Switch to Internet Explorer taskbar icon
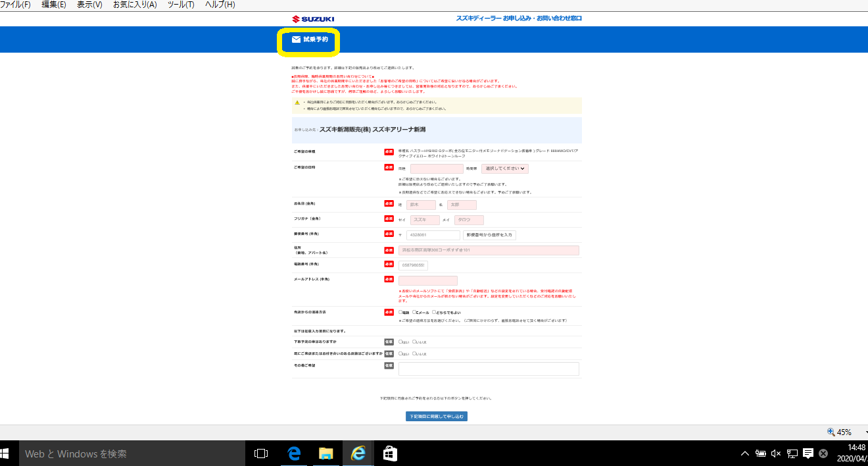Screen dimensions: 868x466 point(358,453)
